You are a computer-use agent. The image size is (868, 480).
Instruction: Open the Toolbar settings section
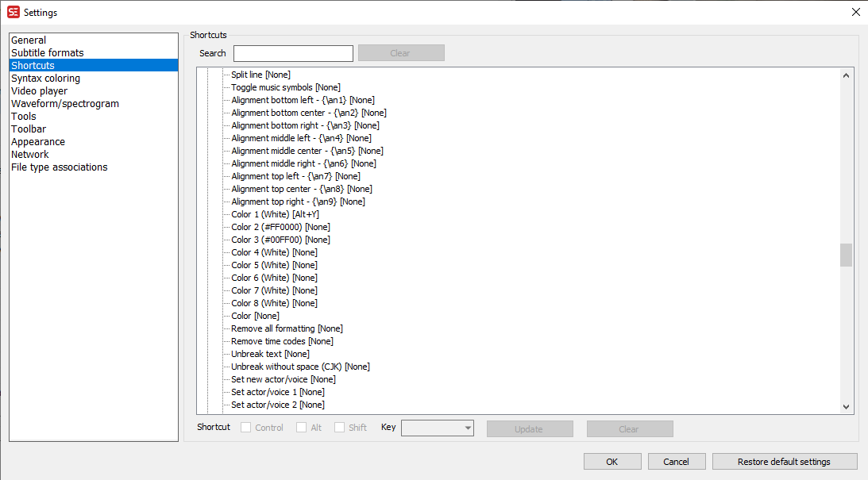pos(28,129)
